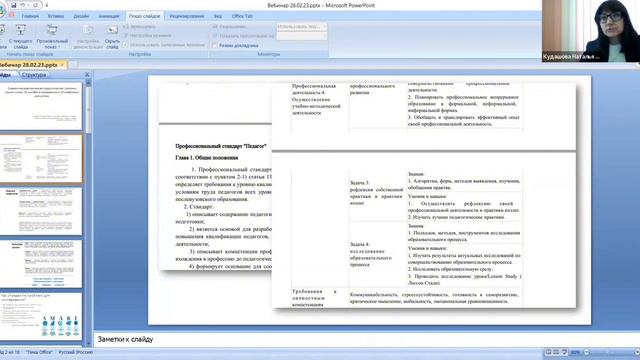This screenshot has width=640, height=360.
Task: Click the 'Профессиональный стандарт "Педагог"' heading on slide
Action: (x=221, y=146)
